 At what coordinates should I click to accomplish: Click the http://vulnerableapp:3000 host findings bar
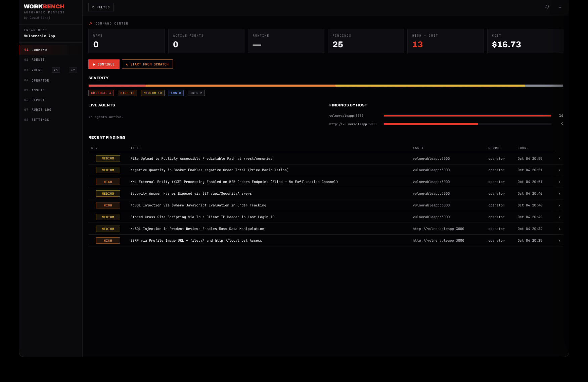[x=467, y=124]
